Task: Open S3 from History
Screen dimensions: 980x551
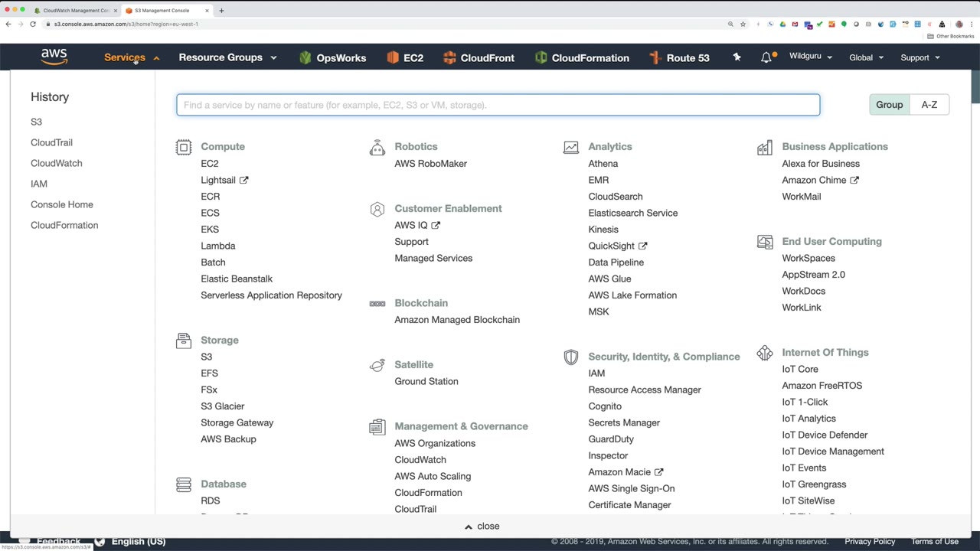Action: tap(36, 122)
